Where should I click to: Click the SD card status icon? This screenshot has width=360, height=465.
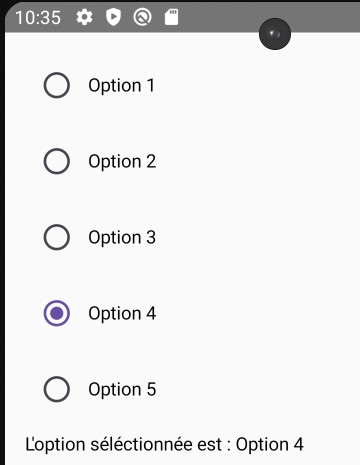(172, 17)
